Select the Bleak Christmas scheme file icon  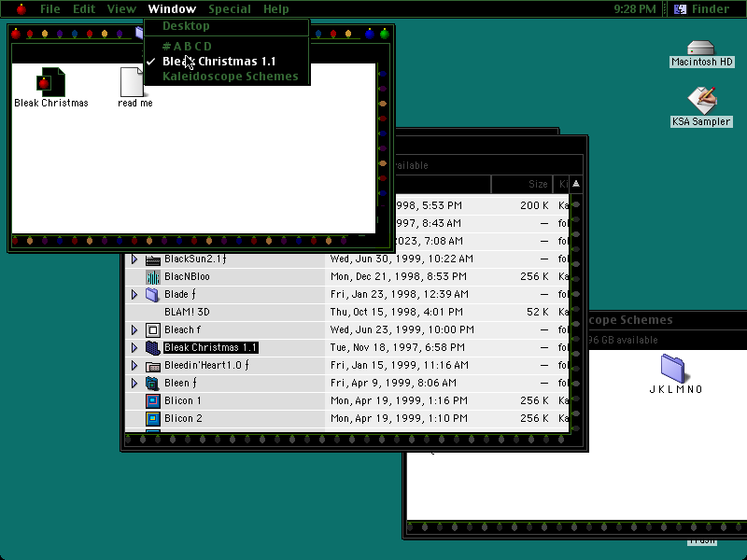51,82
